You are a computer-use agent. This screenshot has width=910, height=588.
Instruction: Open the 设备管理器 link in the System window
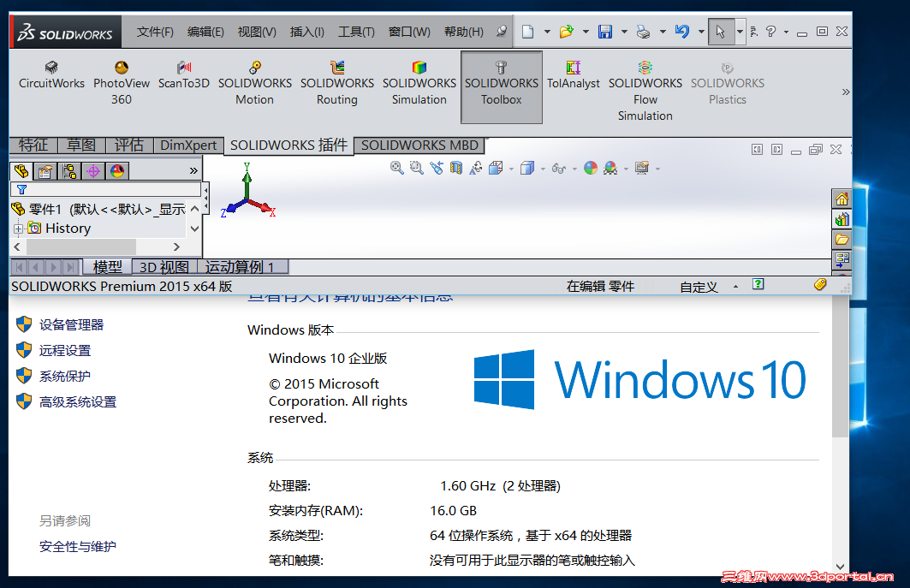click(x=71, y=325)
